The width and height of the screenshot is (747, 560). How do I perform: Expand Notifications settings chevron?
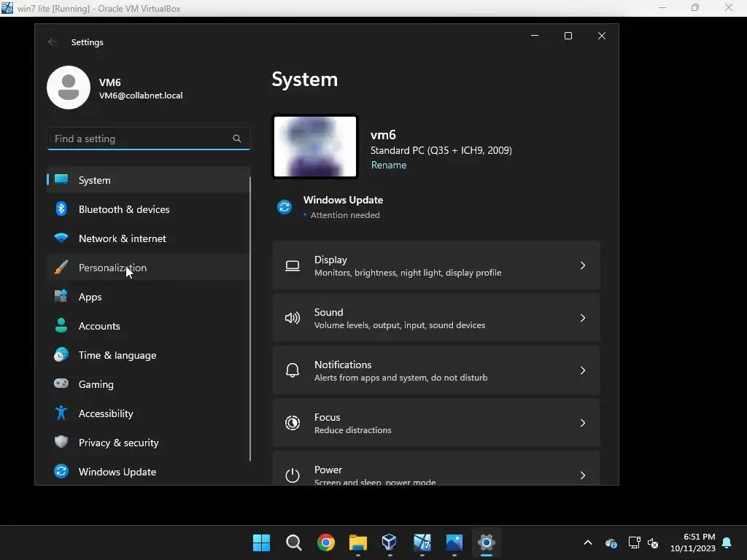pyautogui.click(x=583, y=370)
